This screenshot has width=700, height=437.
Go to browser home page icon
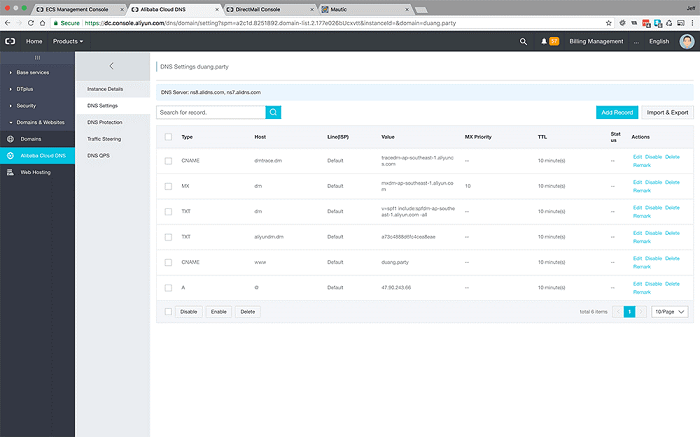click(42, 23)
